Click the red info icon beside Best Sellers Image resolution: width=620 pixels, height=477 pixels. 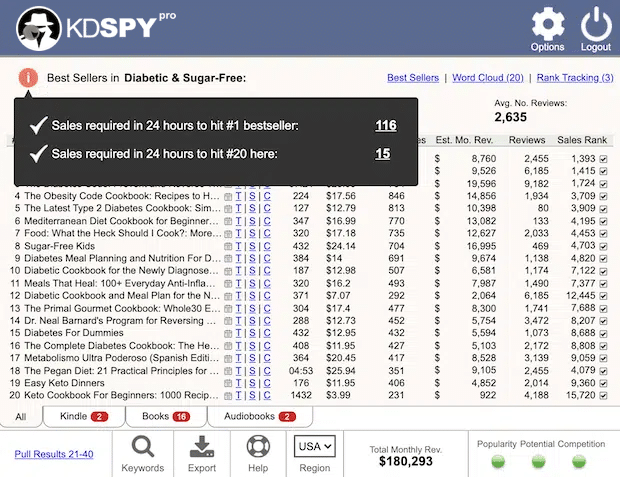(x=28, y=78)
